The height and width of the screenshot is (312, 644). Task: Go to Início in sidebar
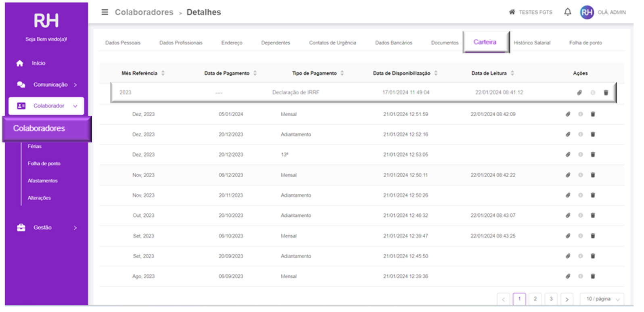tap(38, 63)
